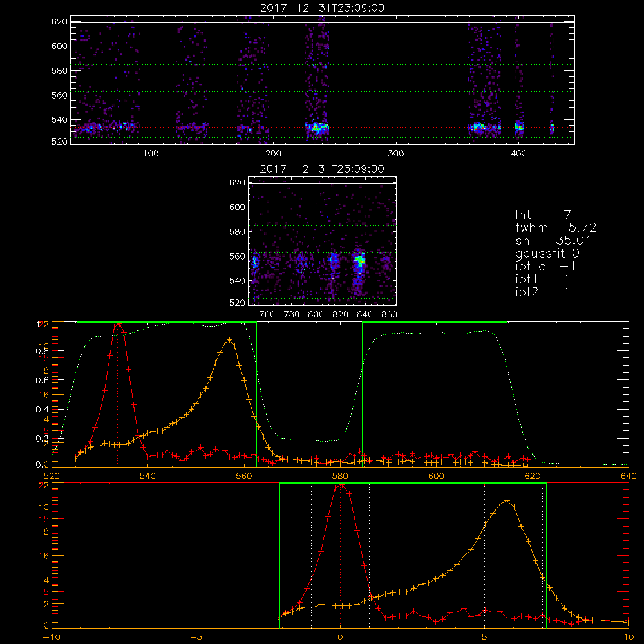
Task: Click the thick green bar atop the bottom plot
Action: pyautogui.click(x=413, y=484)
